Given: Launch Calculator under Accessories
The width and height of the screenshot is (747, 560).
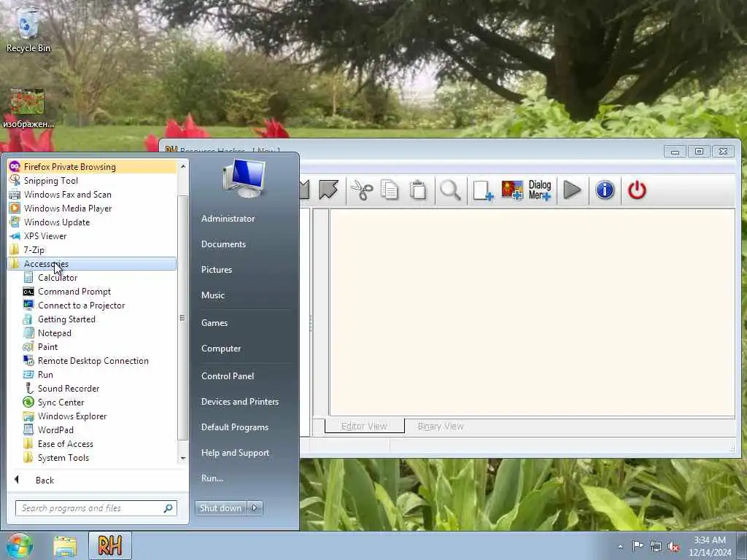Looking at the screenshot, I should 92,278.
